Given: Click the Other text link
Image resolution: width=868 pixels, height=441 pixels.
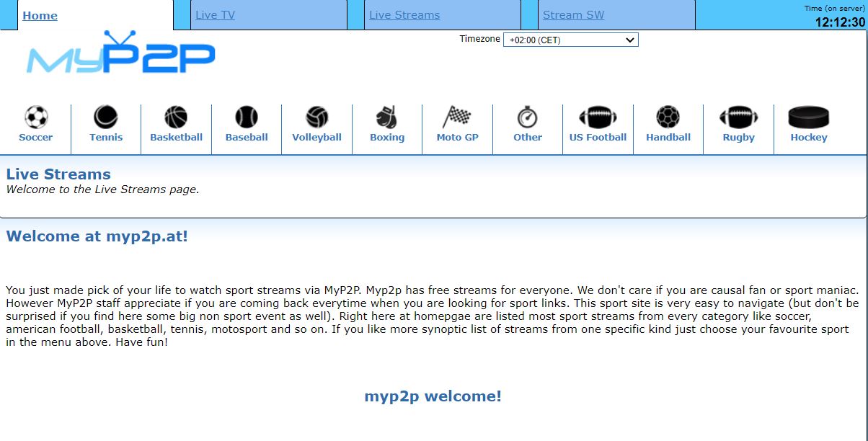Looking at the screenshot, I should [528, 137].
